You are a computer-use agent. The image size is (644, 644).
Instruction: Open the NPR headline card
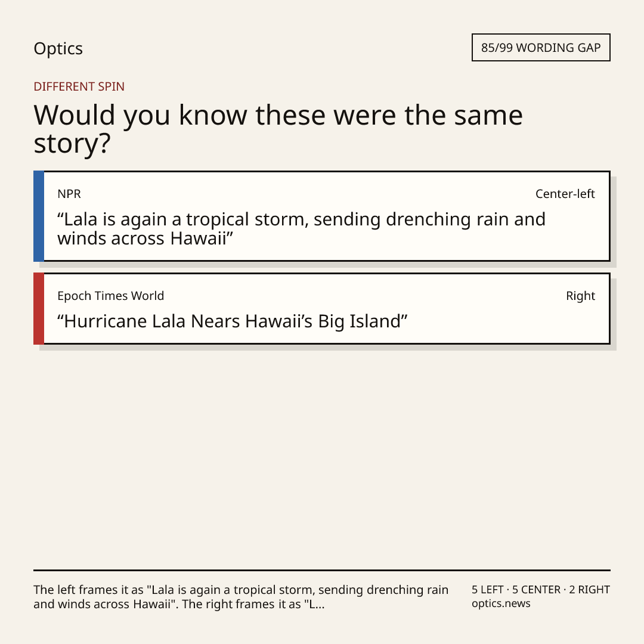(x=322, y=216)
